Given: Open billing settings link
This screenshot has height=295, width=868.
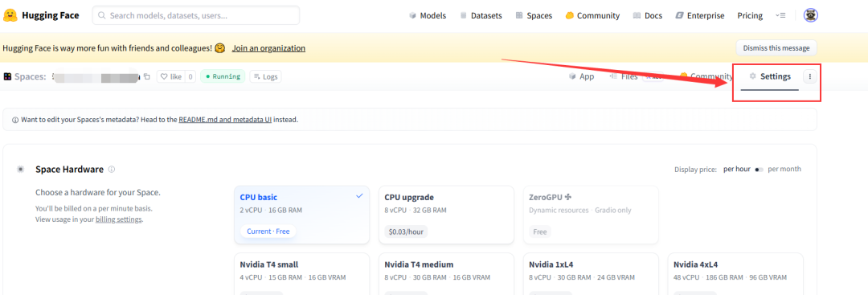Looking at the screenshot, I should [x=118, y=219].
